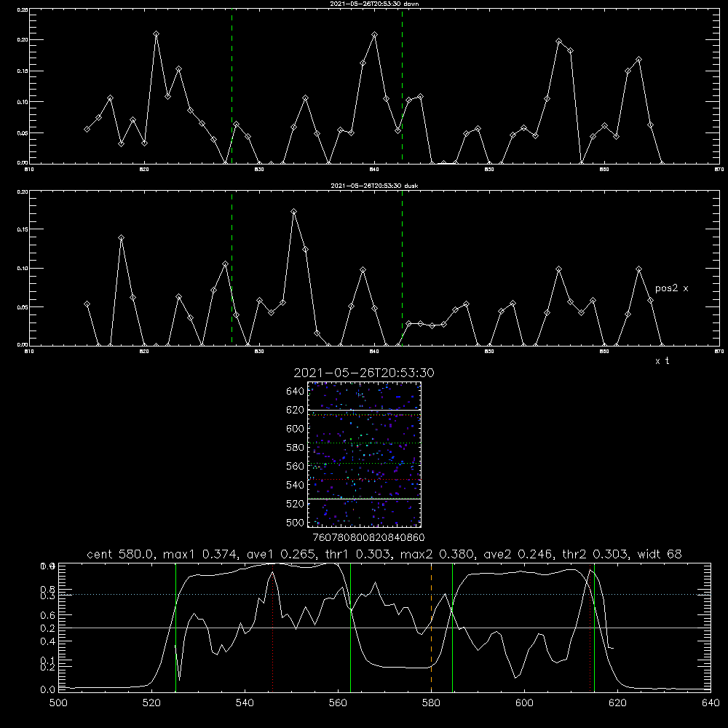The image size is (728, 728).
Task: Select the small scatter image thumbnail in the center
Action: [364, 454]
